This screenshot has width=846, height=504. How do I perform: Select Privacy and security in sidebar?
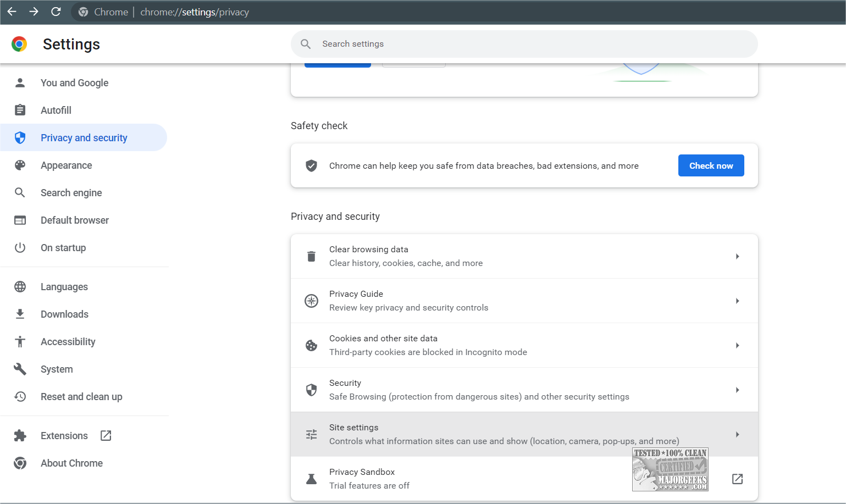[x=84, y=137]
